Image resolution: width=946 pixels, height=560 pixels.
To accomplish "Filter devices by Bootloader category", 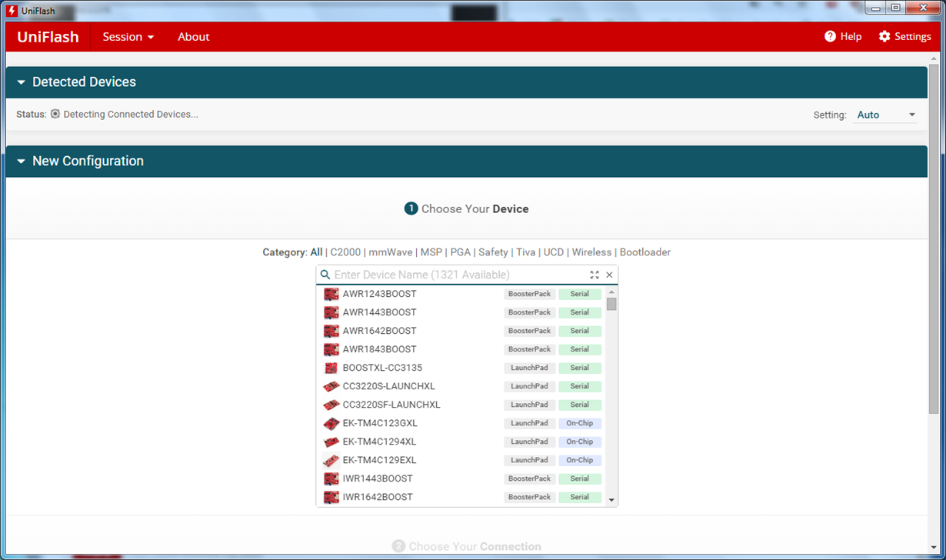I will 645,252.
